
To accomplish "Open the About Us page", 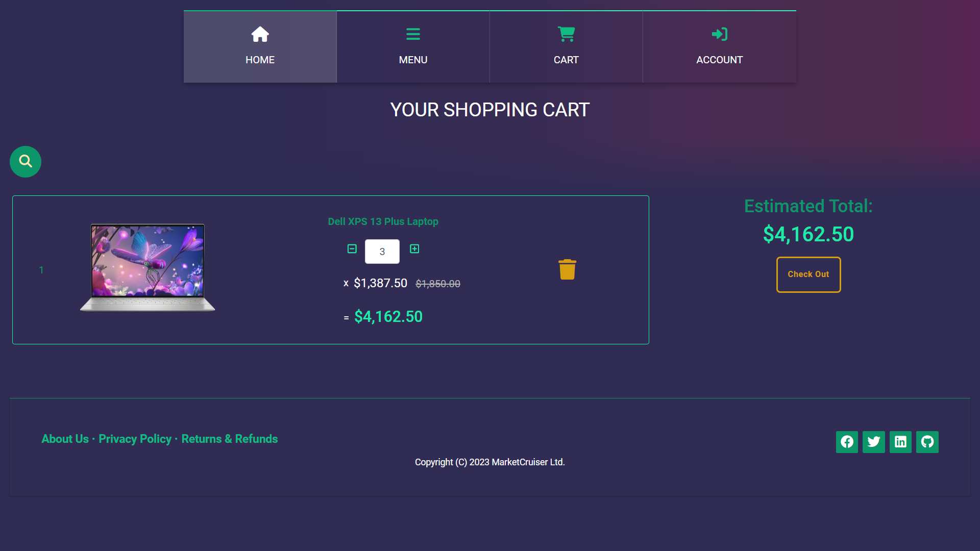I will click(x=65, y=439).
